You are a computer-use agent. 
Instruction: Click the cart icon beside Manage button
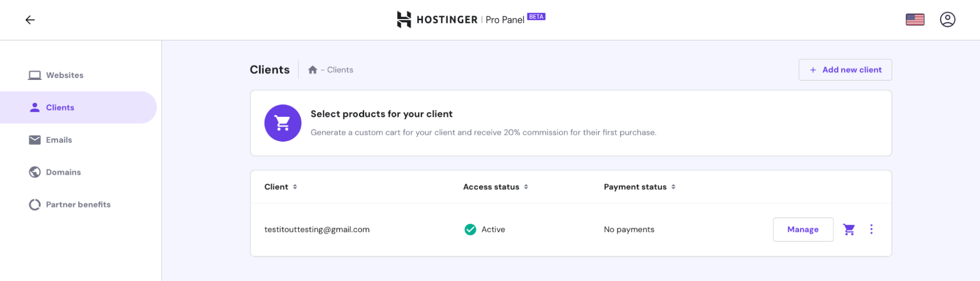(x=849, y=230)
